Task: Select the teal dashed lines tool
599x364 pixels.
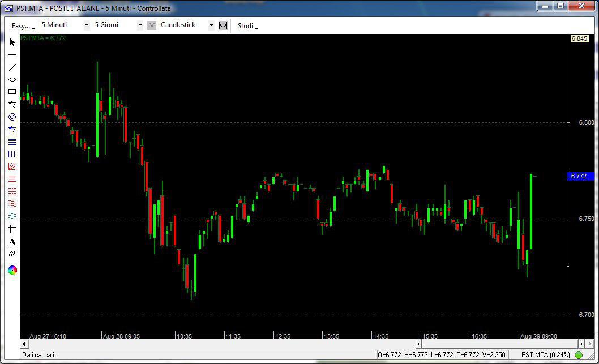Action: [x=12, y=216]
